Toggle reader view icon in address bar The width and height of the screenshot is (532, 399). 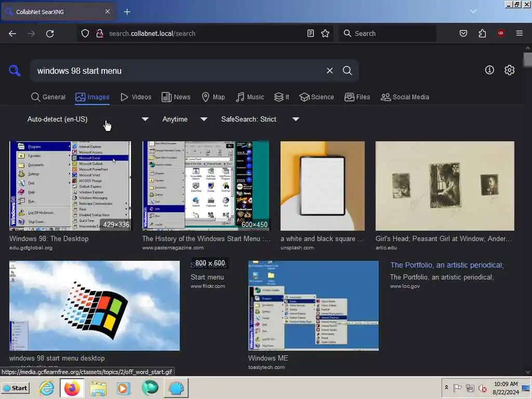click(x=311, y=33)
